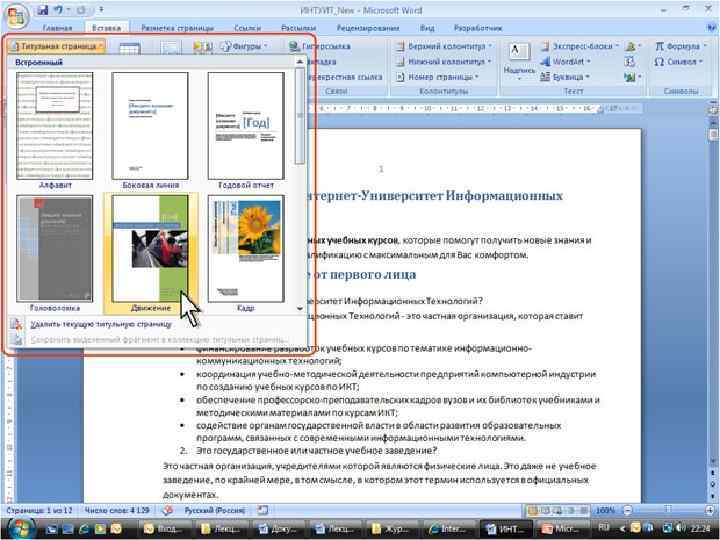Viewport: 720px width, 540px height.
Task: Click Число слов word count indicator
Action: pos(117,510)
